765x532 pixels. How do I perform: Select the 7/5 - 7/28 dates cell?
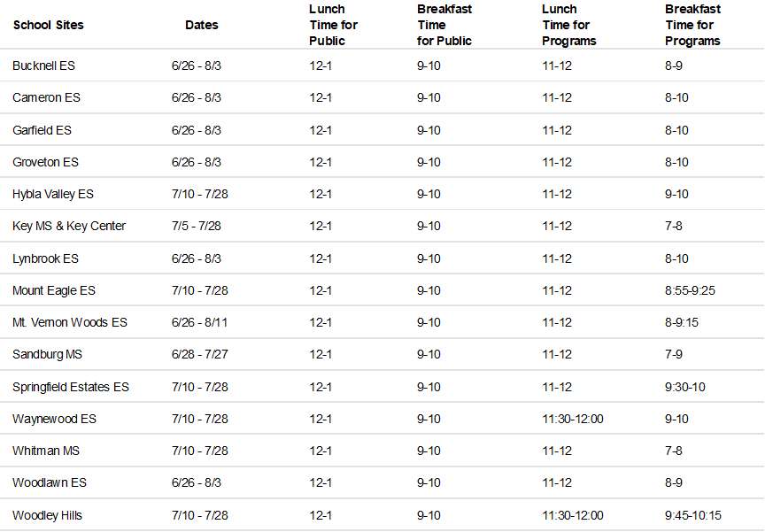coord(196,226)
